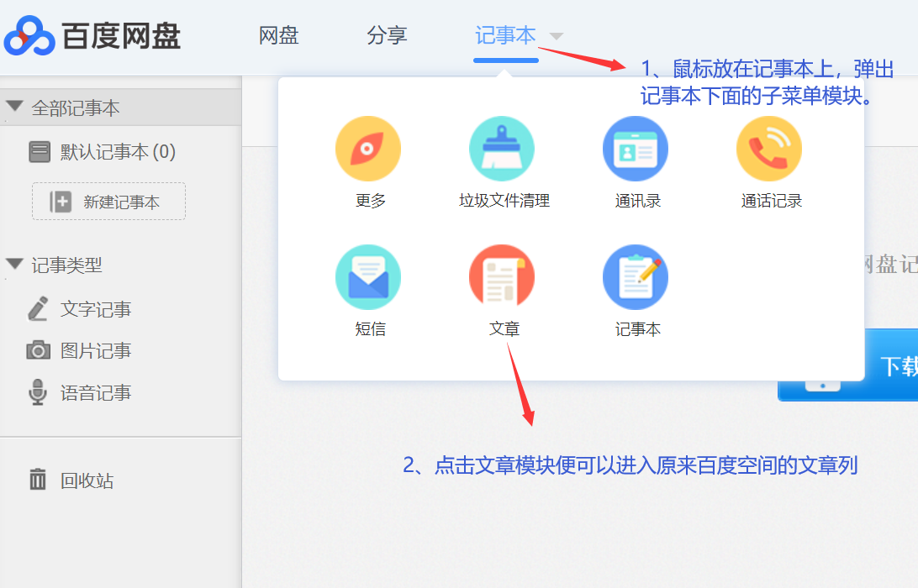Viewport: 918px width, 588px height.
Task: Click the Baidu Netdisk cloud logo
Action: 29,35
